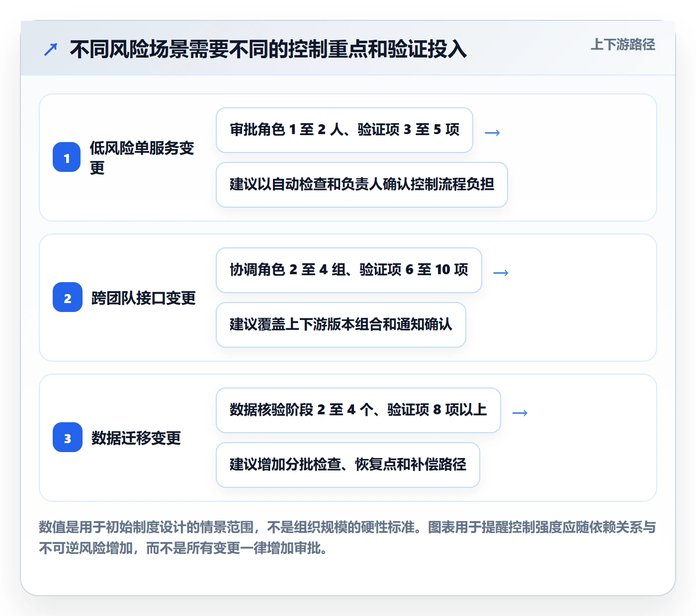Viewport: 696px width, 616px height.
Task: Click the number 1 badge
Action: pos(67,157)
